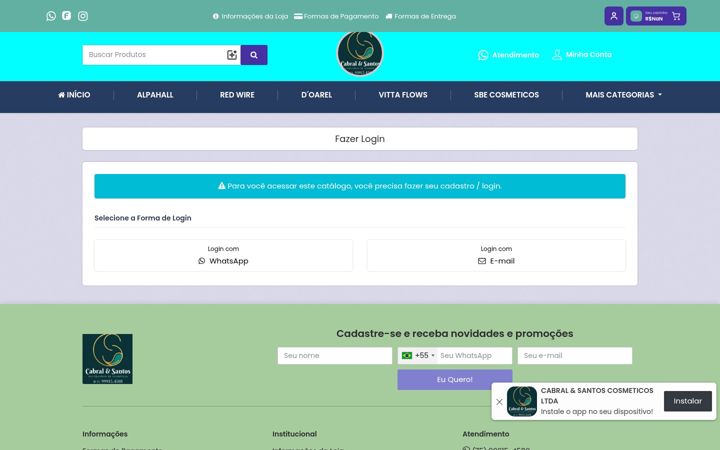The width and height of the screenshot is (720, 450).
Task: Click the Informações footer heading
Action: [x=105, y=434]
